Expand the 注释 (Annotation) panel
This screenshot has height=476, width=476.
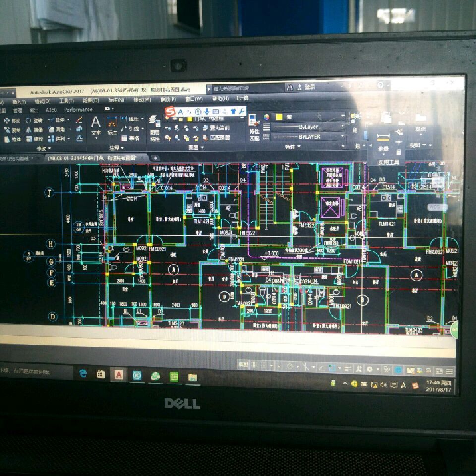[x=117, y=148]
